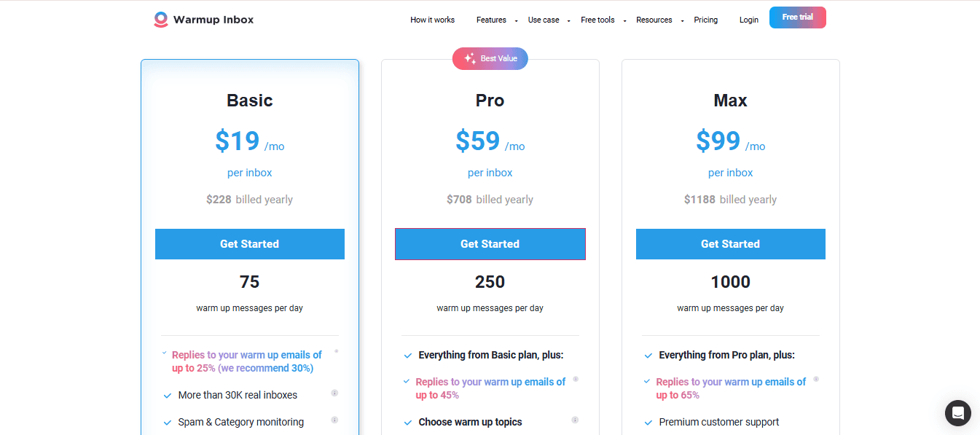This screenshot has height=435, width=980.
Task: Click info icon beside Choose warm up topics
Action: pyautogui.click(x=575, y=420)
